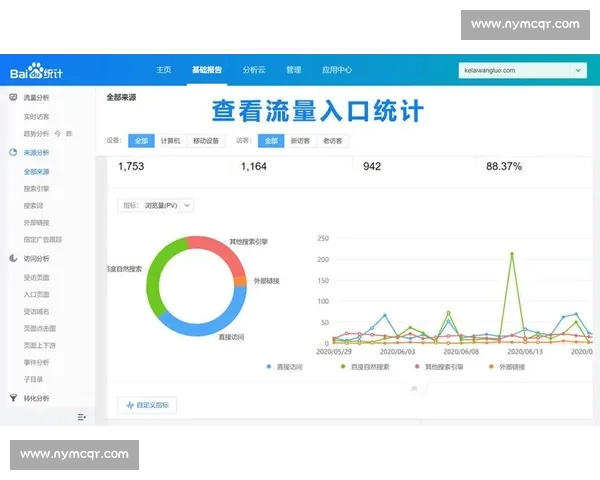600x480 pixels.
Task: Click the 1,164 metric value
Action: pyautogui.click(x=253, y=167)
